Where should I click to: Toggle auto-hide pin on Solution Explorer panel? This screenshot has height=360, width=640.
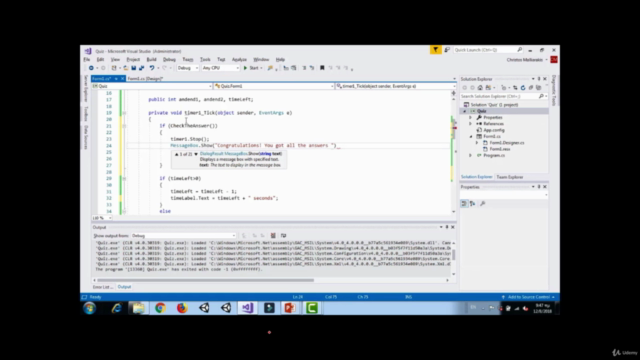(x=539, y=79)
